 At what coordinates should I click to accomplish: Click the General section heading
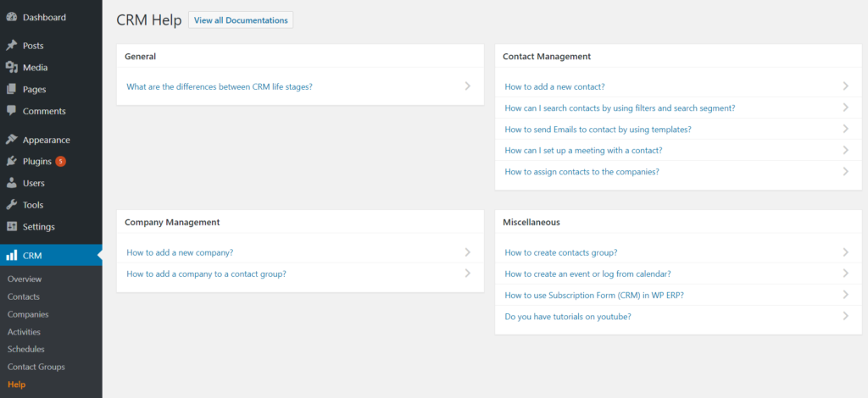click(x=140, y=56)
